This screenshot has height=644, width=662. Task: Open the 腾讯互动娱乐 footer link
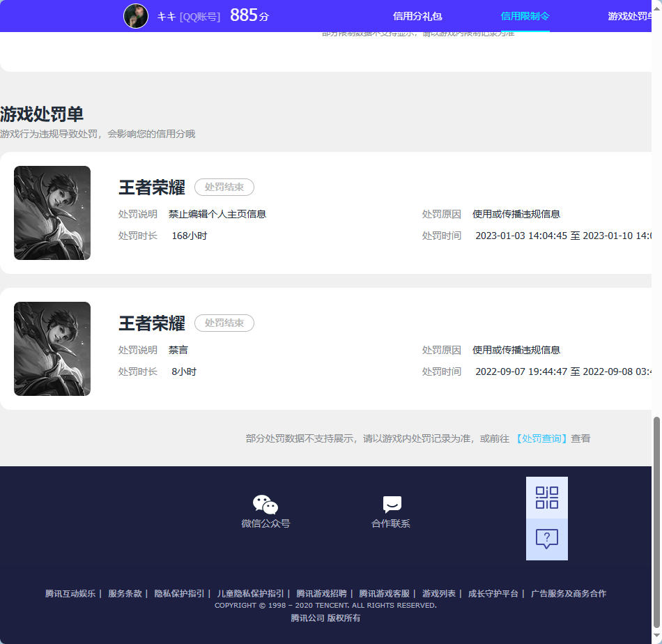pos(70,593)
